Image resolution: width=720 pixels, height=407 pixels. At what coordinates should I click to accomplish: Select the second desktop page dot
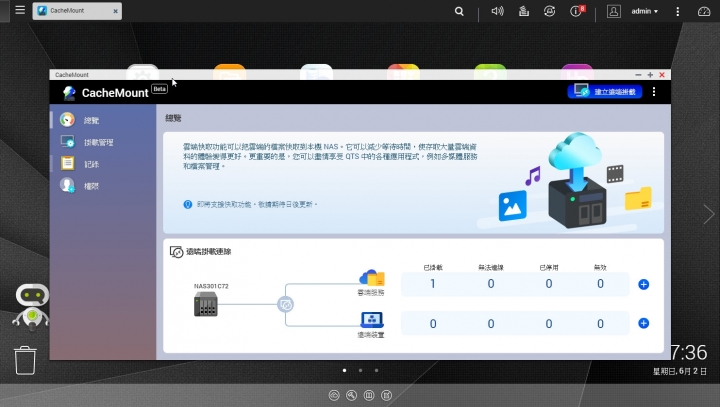360,370
